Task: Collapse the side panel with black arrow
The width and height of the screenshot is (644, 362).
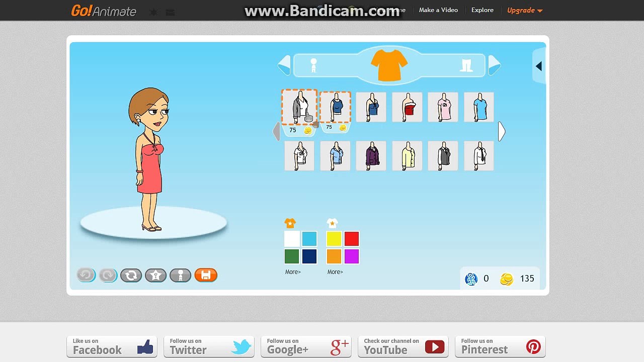Action: point(539,66)
